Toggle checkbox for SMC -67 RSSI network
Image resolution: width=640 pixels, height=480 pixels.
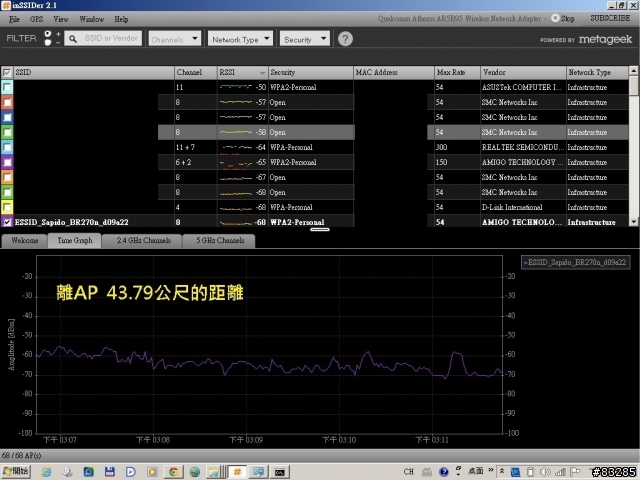(7, 177)
